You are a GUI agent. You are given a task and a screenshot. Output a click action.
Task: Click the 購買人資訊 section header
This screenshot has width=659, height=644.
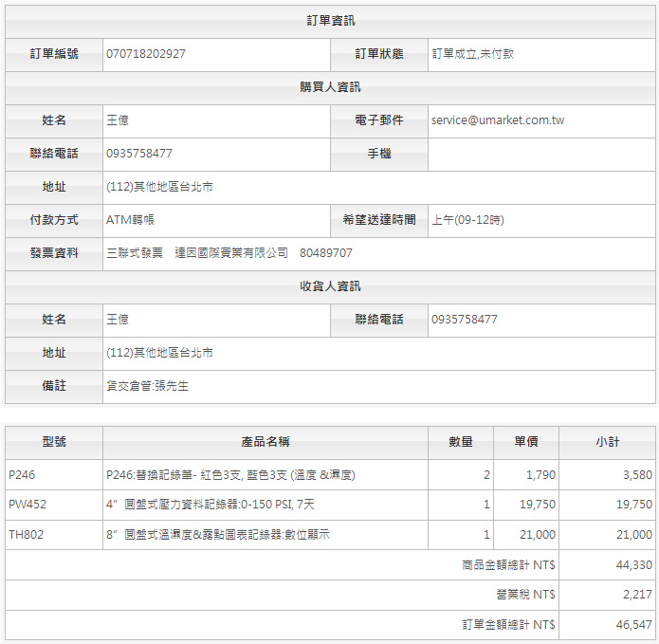[x=330, y=87]
